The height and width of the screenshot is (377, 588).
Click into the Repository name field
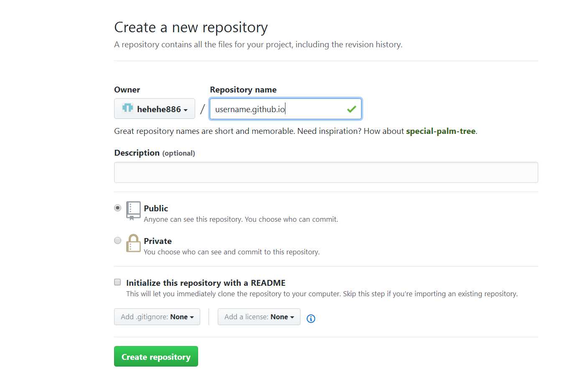coord(285,109)
